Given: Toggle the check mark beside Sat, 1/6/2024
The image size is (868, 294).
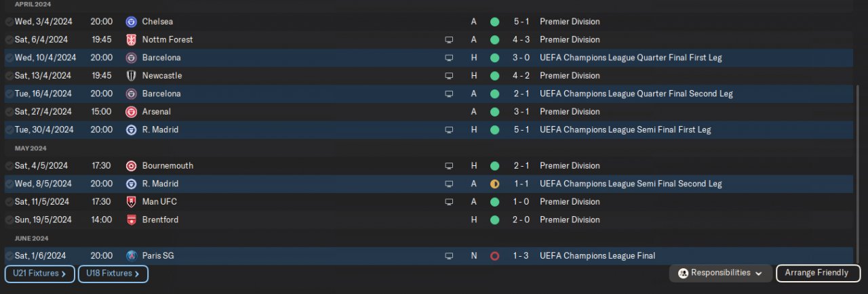Looking at the screenshot, I should (9, 256).
